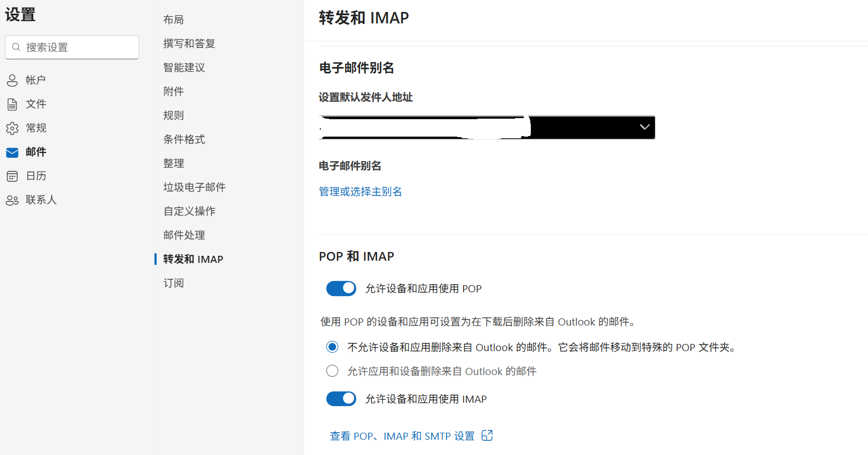
Task: Select 允许应用和设备删除来自 Outlook 的邮件 option
Action: (x=332, y=371)
